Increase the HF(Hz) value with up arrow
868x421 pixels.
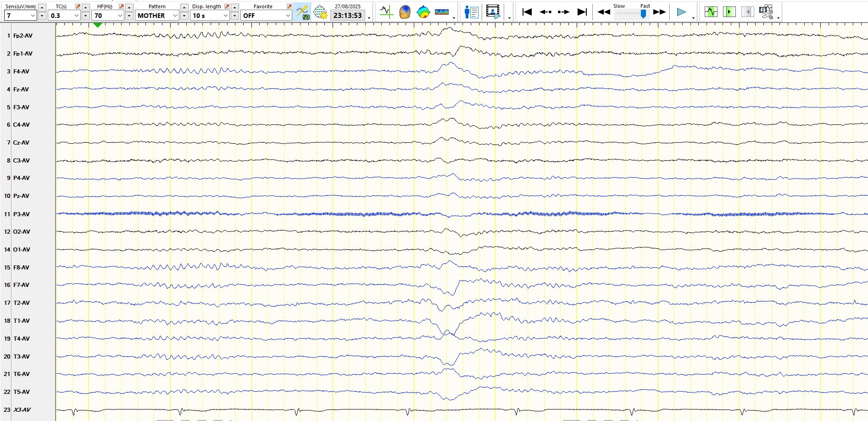click(129, 8)
